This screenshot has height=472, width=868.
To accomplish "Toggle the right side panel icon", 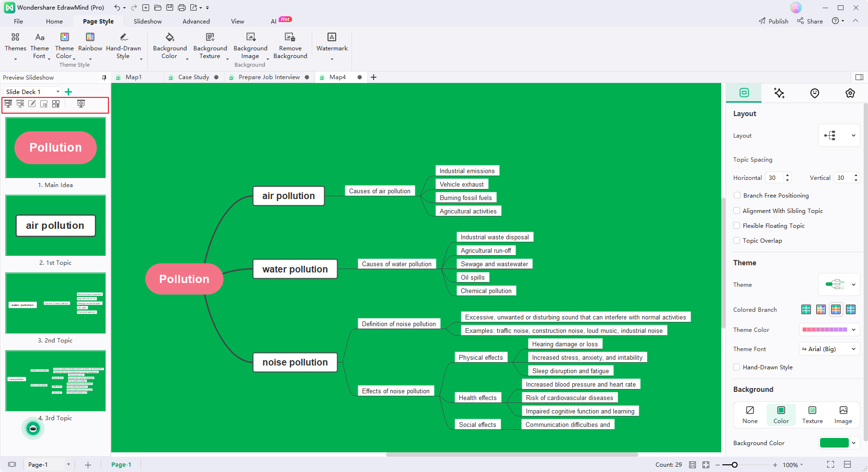I will point(859,77).
